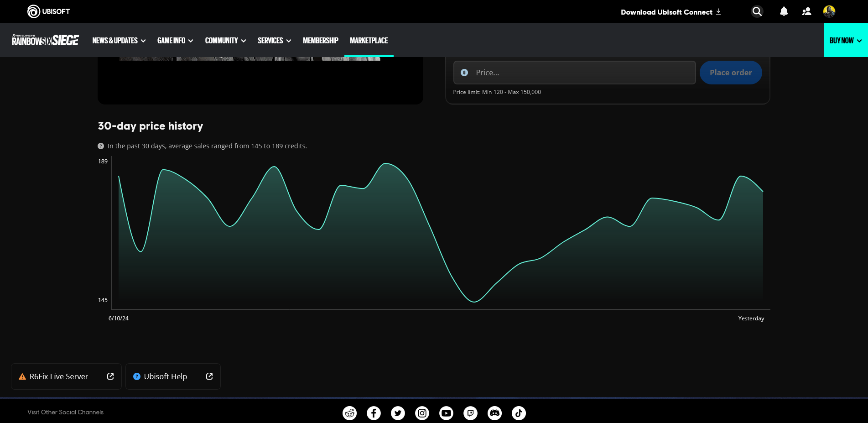Open the Reddit social icon
Image resolution: width=868 pixels, height=423 pixels.
(x=350, y=413)
